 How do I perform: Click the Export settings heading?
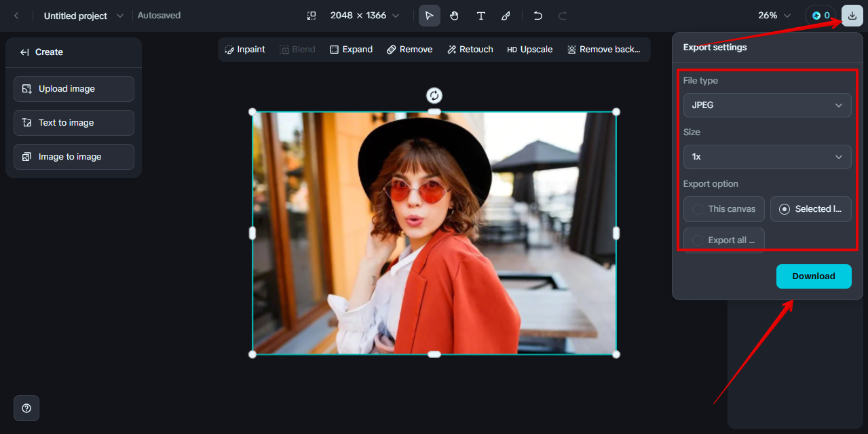click(715, 48)
